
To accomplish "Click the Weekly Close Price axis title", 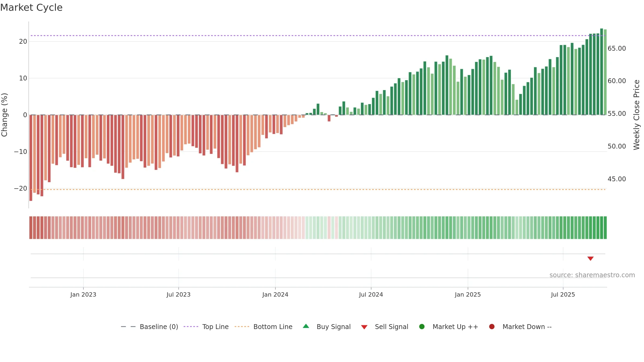I will click(x=636, y=115).
